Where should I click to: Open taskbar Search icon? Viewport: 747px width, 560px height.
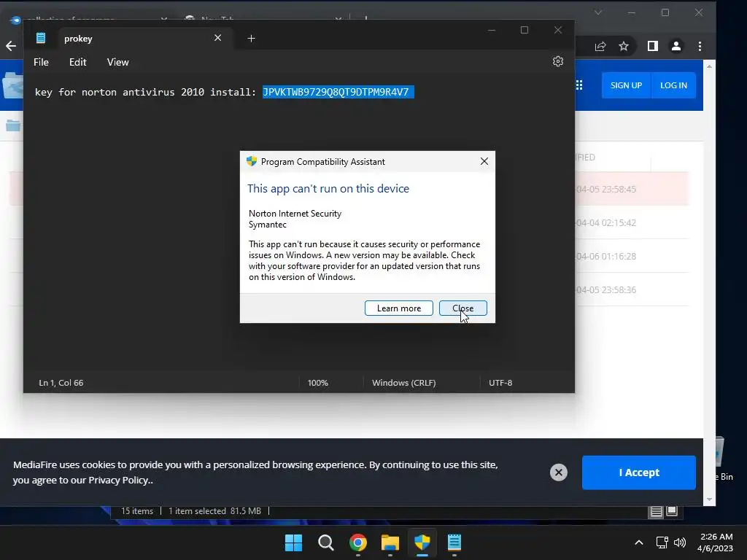pyautogui.click(x=326, y=542)
